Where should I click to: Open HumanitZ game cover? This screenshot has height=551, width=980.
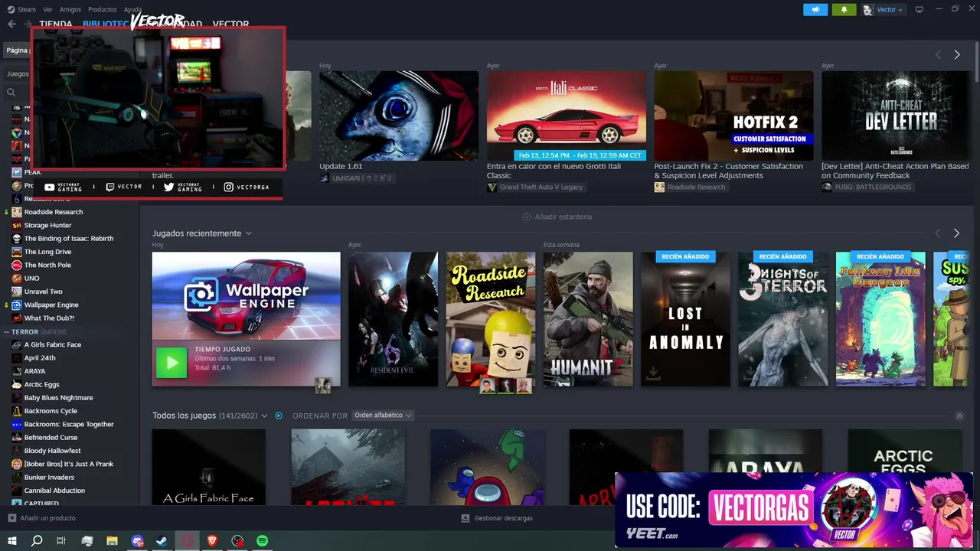(x=588, y=319)
